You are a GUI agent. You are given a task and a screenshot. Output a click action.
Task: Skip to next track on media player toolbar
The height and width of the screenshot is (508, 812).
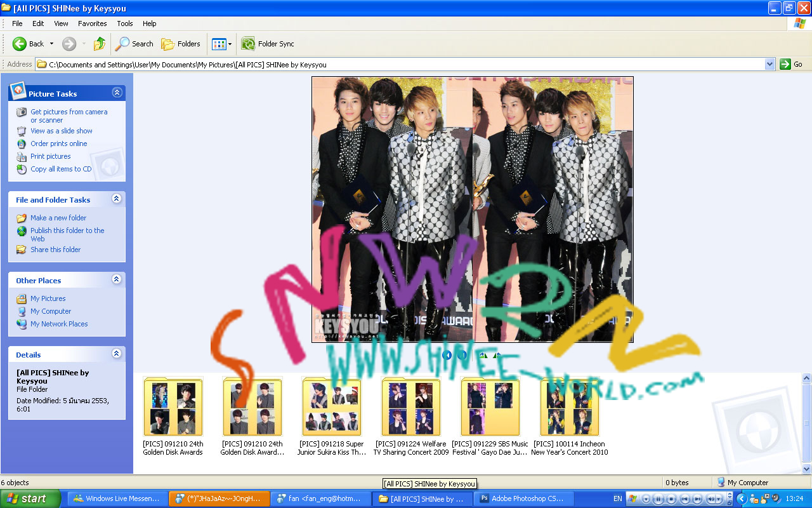[697, 499]
